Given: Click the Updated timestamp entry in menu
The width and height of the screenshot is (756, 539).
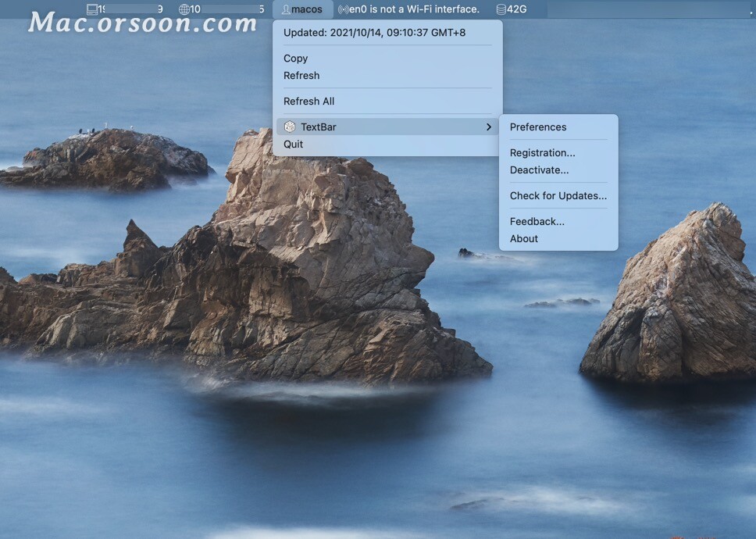Looking at the screenshot, I should tap(374, 33).
